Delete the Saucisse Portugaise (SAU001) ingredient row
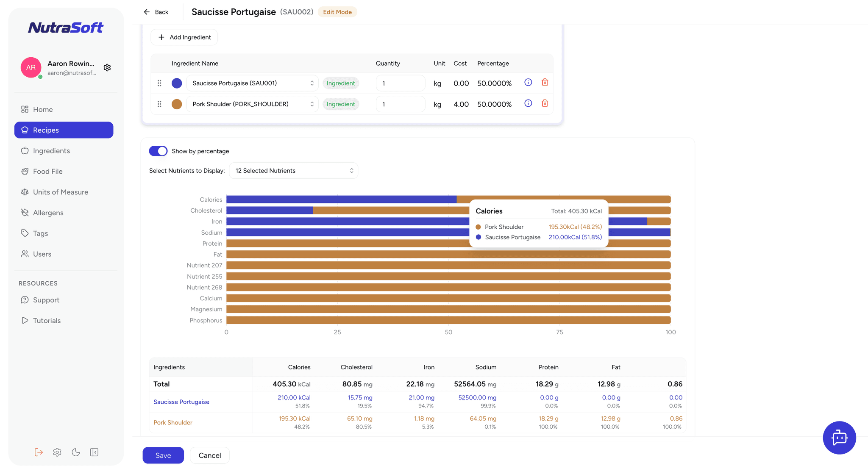Viewport: 868px width, 474px height. click(x=545, y=82)
